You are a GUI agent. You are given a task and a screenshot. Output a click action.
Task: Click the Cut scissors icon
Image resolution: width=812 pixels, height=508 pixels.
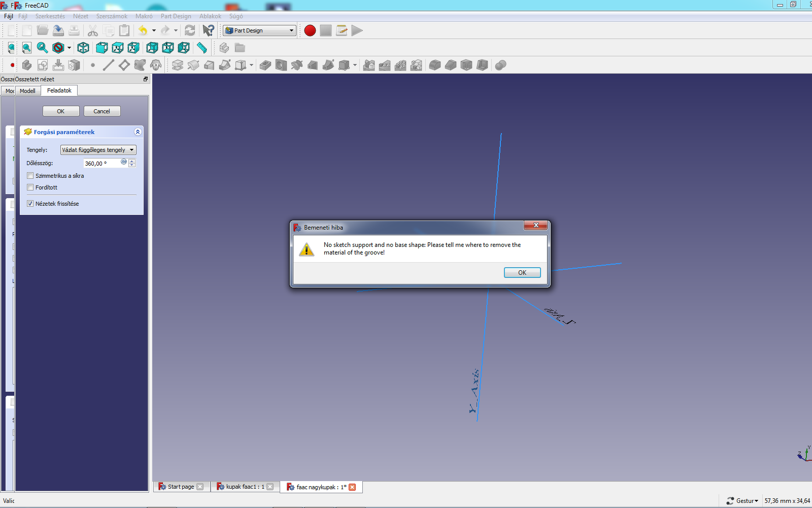[x=93, y=30]
